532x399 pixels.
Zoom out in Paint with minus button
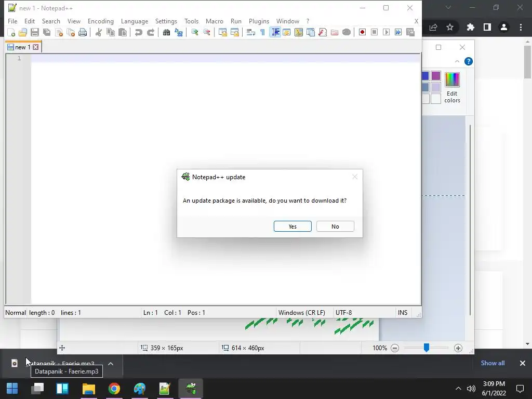tap(395, 348)
